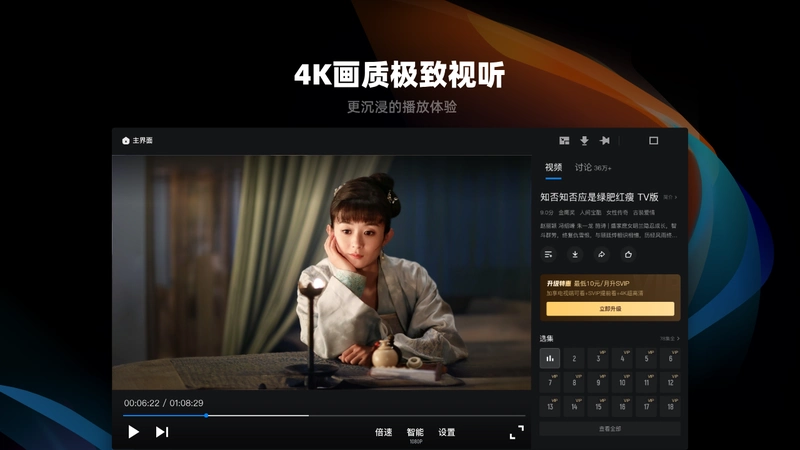The height and width of the screenshot is (450, 800).
Task: Open the downloads icon in top toolbar
Action: point(584,140)
